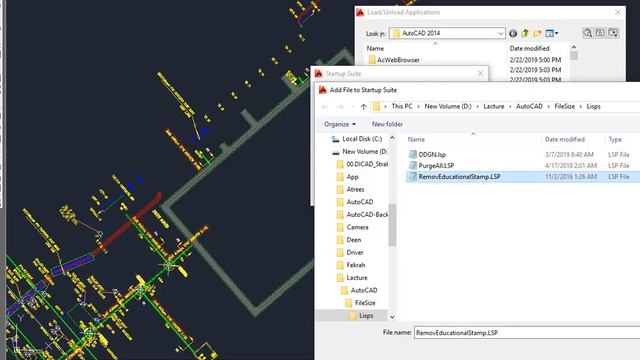Select the AutoCAD subfolder under Lacture
This screenshot has height=360, width=640.
click(359, 291)
